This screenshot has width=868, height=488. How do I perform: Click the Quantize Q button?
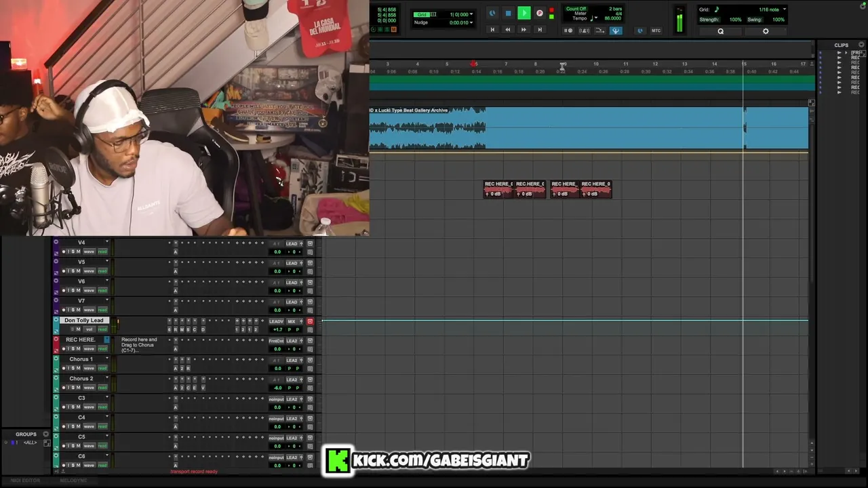click(720, 31)
